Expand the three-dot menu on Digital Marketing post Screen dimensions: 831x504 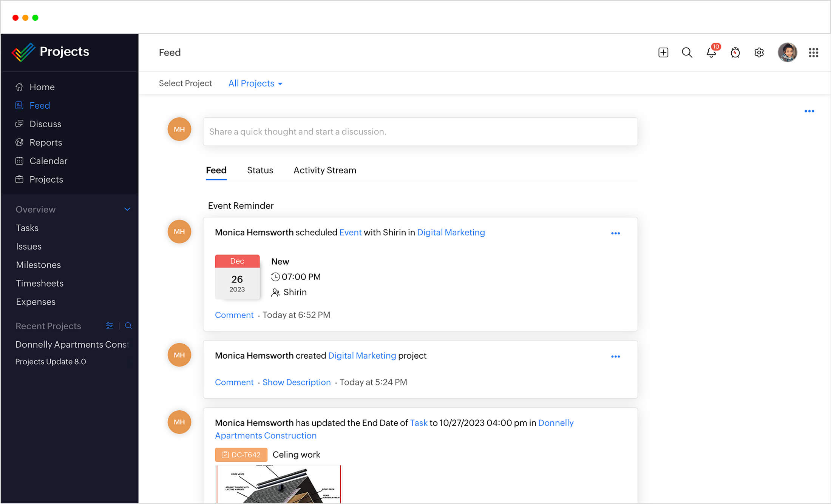click(x=615, y=356)
